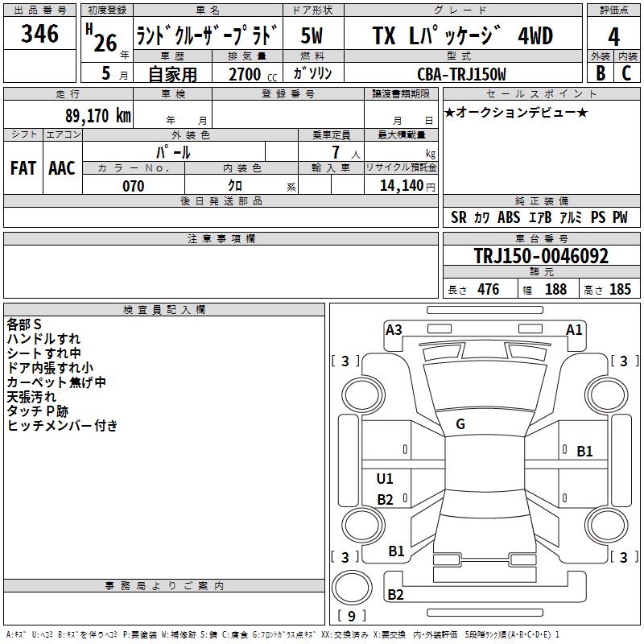Click the car name ランドクルーザープラド
The width and height of the screenshot is (644, 644).
click(208, 34)
